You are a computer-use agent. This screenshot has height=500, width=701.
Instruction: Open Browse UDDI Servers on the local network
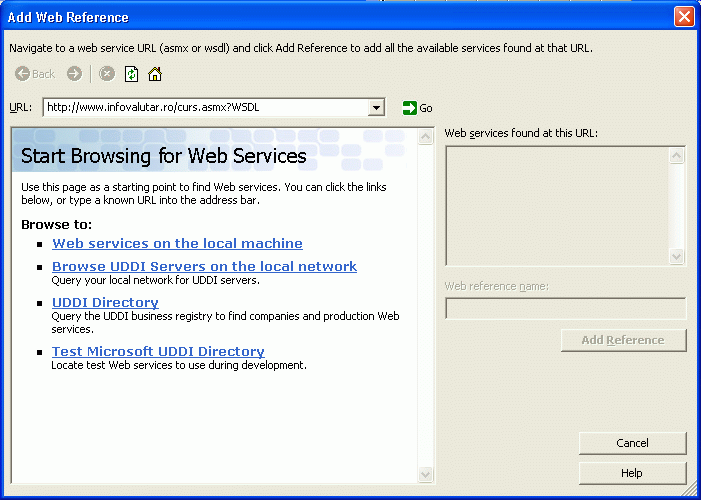(204, 267)
